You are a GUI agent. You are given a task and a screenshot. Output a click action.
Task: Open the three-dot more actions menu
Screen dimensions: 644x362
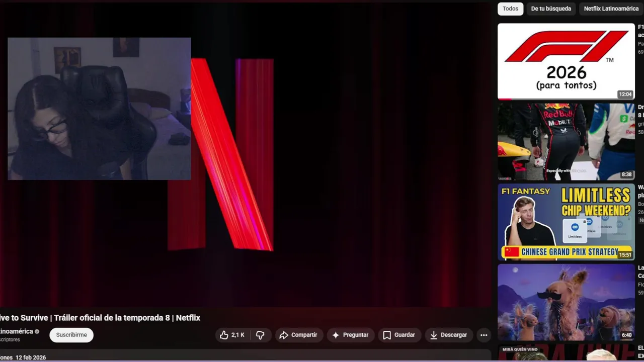[484, 335]
